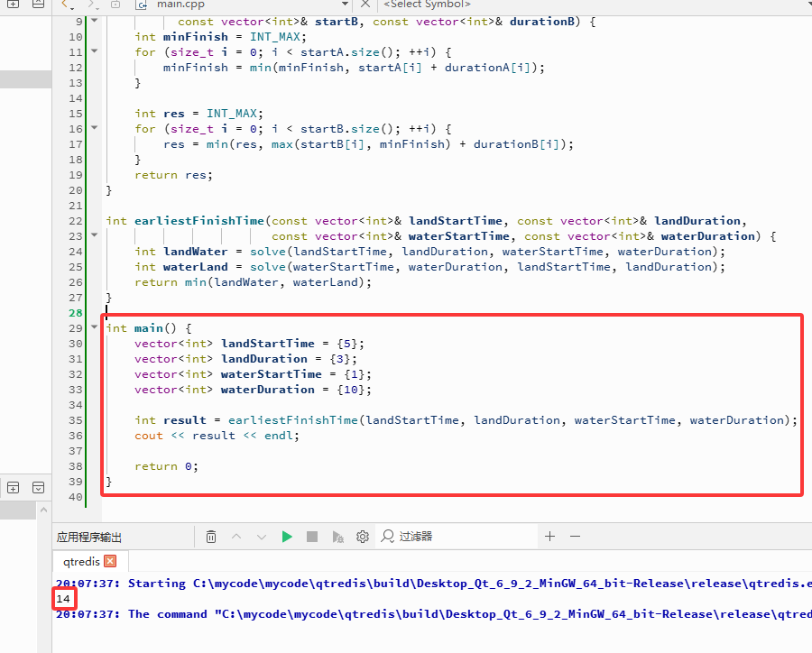
Task: Go back with the orange back arrow
Action: [x=66, y=5]
